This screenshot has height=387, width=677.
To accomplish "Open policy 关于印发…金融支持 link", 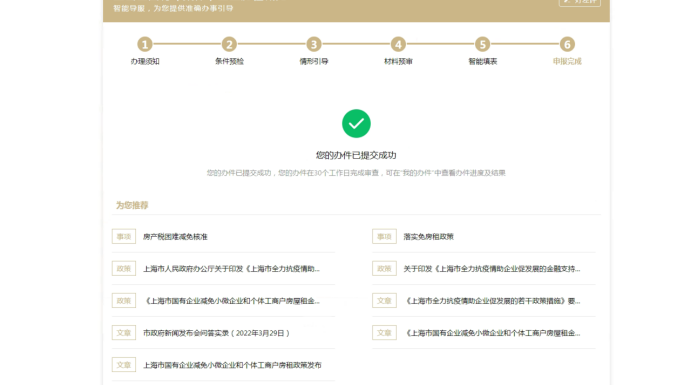I will point(492,269).
